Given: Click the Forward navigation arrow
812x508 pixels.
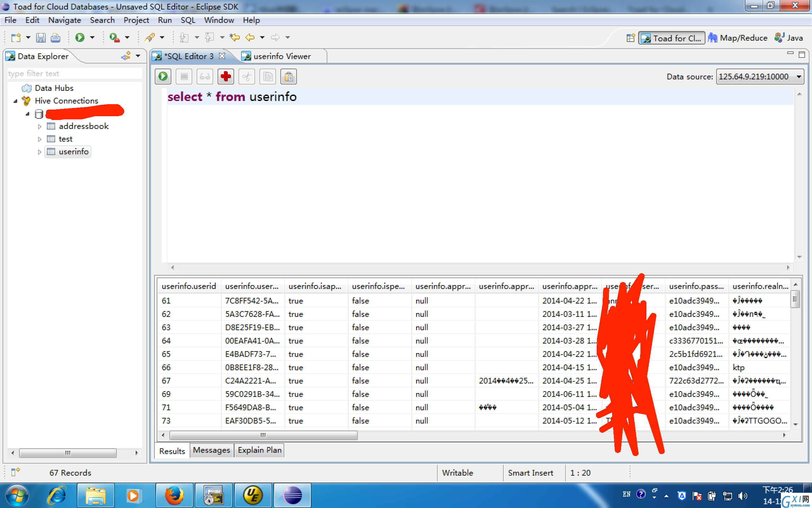Looking at the screenshot, I should [x=275, y=37].
